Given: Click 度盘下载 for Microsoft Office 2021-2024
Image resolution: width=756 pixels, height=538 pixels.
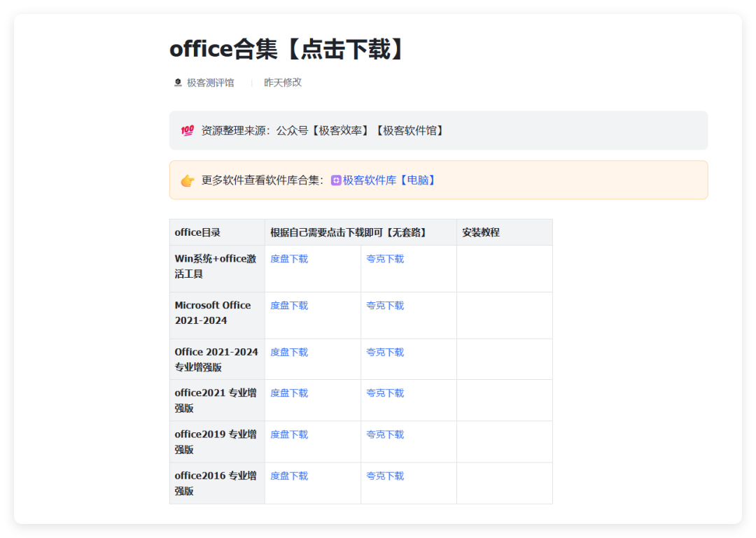Looking at the screenshot, I should (289, 306).
